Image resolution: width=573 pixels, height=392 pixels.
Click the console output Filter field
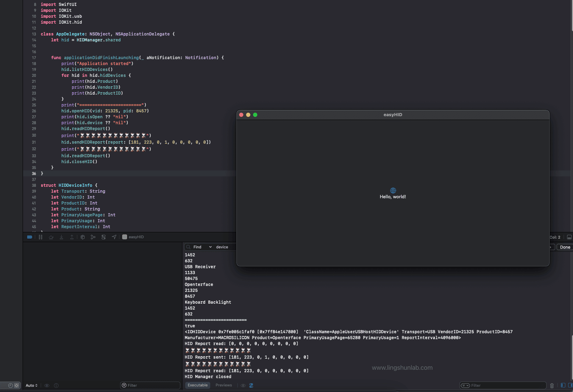pyautogui.click(x=503, y=385)
